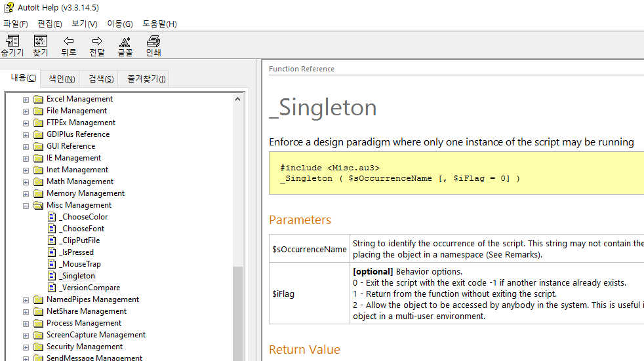Image resolution: width=644 pixels, height=361 pixels.
Task: Go back with the 뒤로 arrow icon
Action: coord(69,41)
